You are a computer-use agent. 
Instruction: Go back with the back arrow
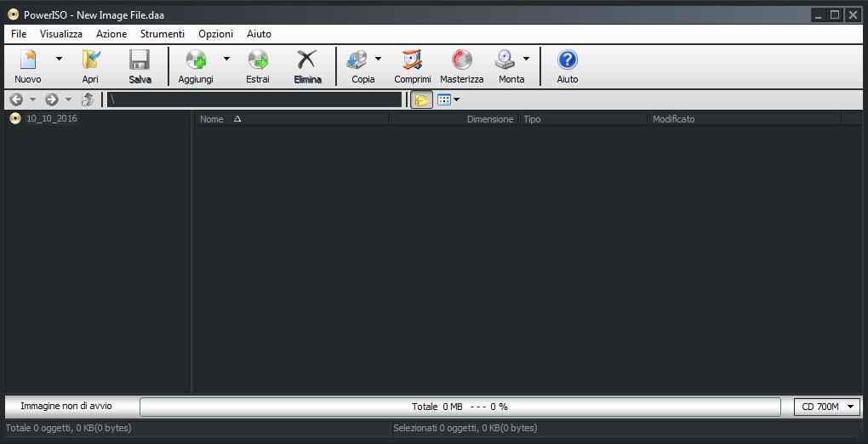[17, 100]
